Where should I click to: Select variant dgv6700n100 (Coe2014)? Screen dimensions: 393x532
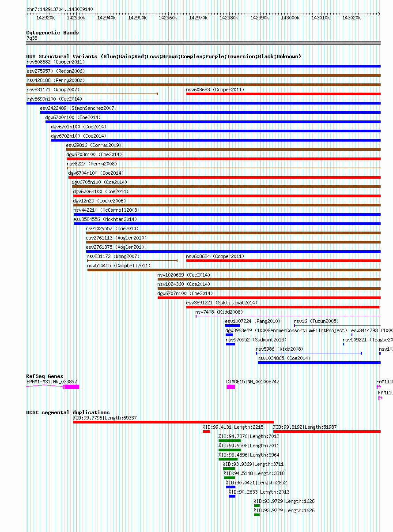click(x=73, y=117)
